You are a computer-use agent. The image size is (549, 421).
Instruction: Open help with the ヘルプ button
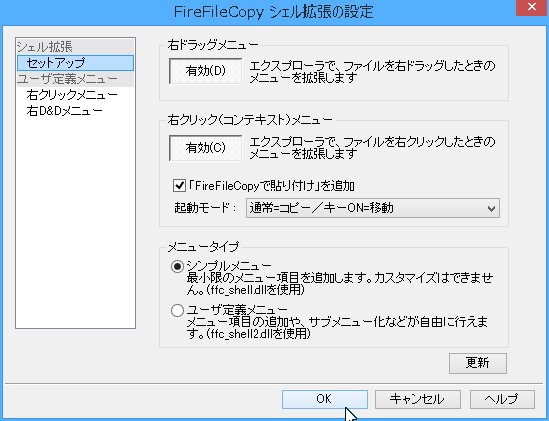(502, 399)
